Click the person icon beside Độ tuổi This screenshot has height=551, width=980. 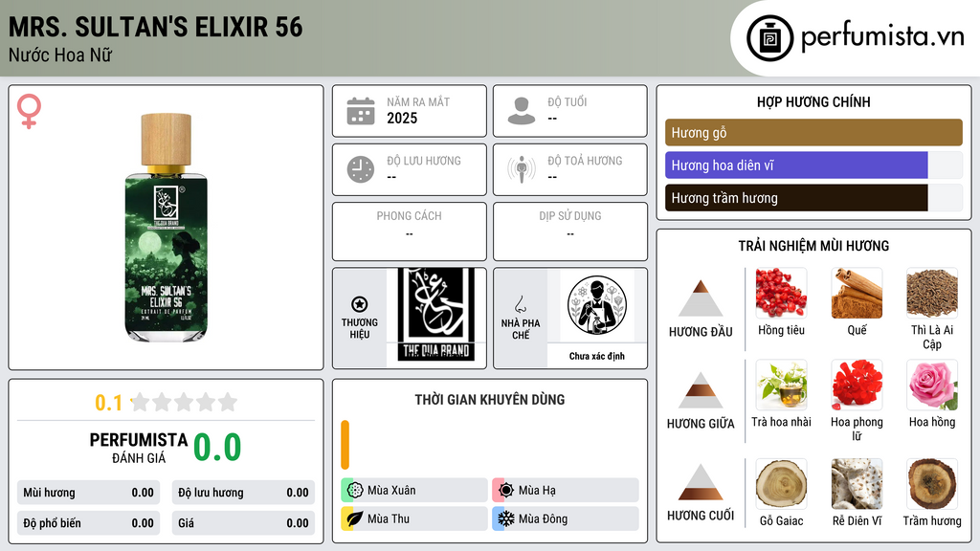[522, 111]
